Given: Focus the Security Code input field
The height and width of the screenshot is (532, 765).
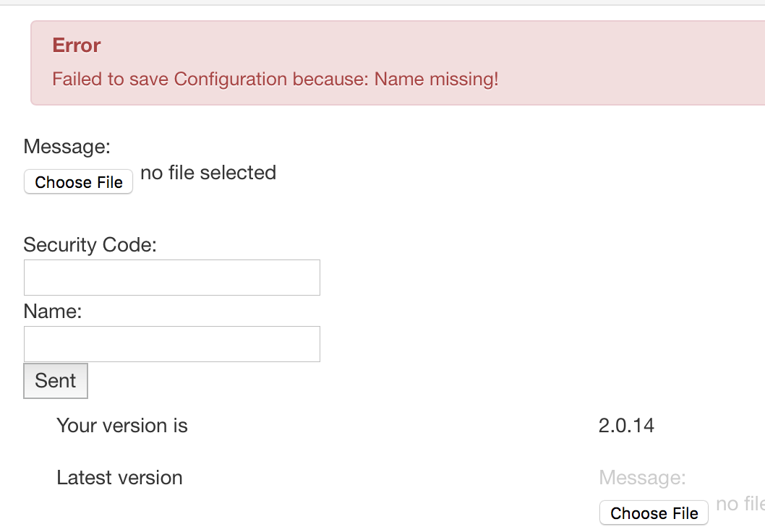Looking at the screenshot, I should [172, 278].
